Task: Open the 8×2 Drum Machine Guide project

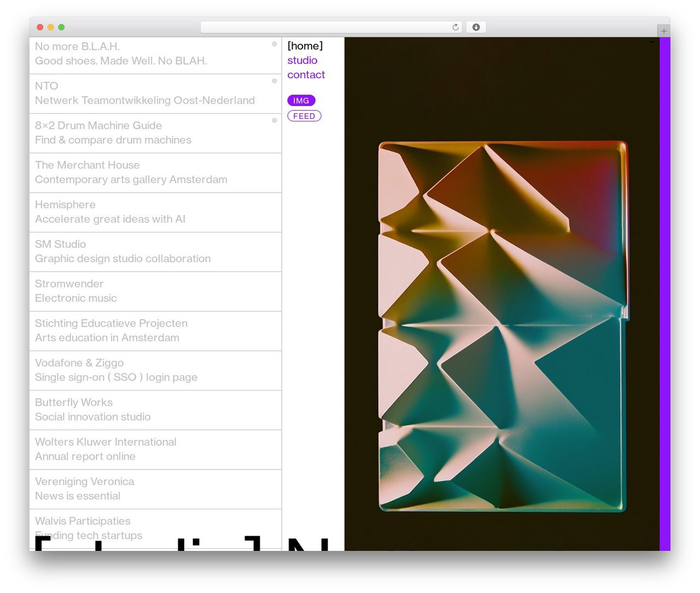Action: tap(155, 133)
